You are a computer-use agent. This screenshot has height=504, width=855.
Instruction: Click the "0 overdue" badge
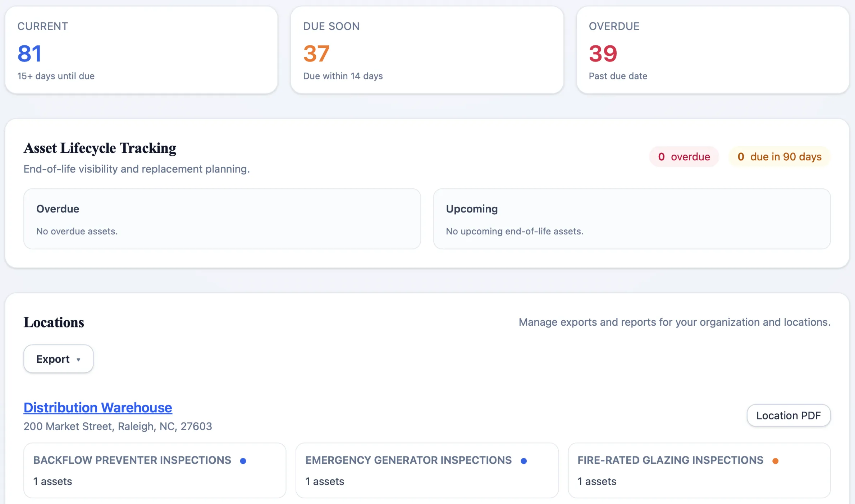tap(684, 156)
